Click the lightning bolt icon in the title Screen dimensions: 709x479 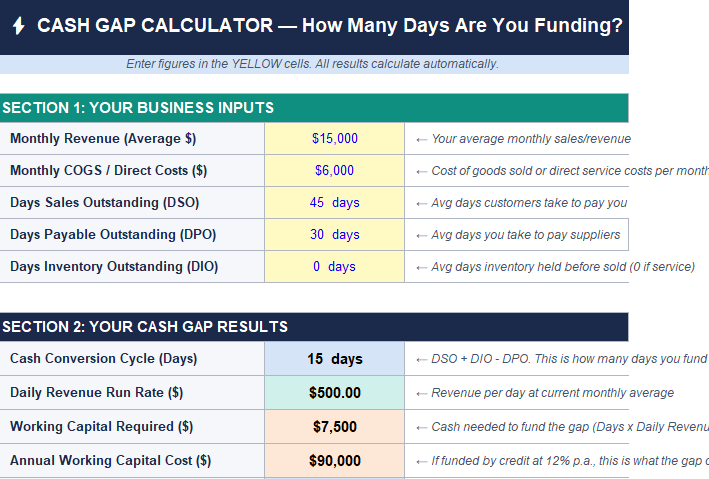click(18, 27)
